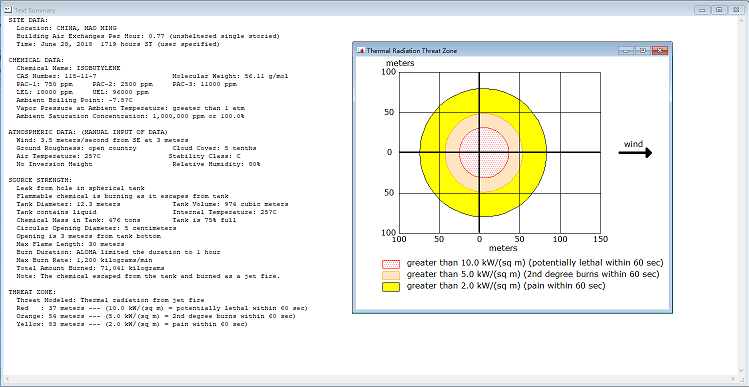Click the 'LEL: 18000 ppm' value
The image size is (749, 387).
44,92
